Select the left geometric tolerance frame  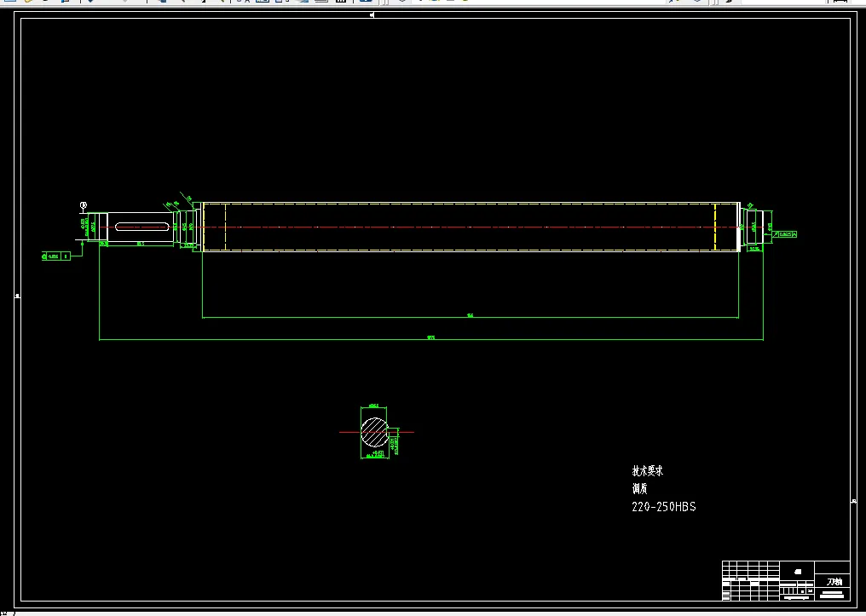[x=55, y=256]
